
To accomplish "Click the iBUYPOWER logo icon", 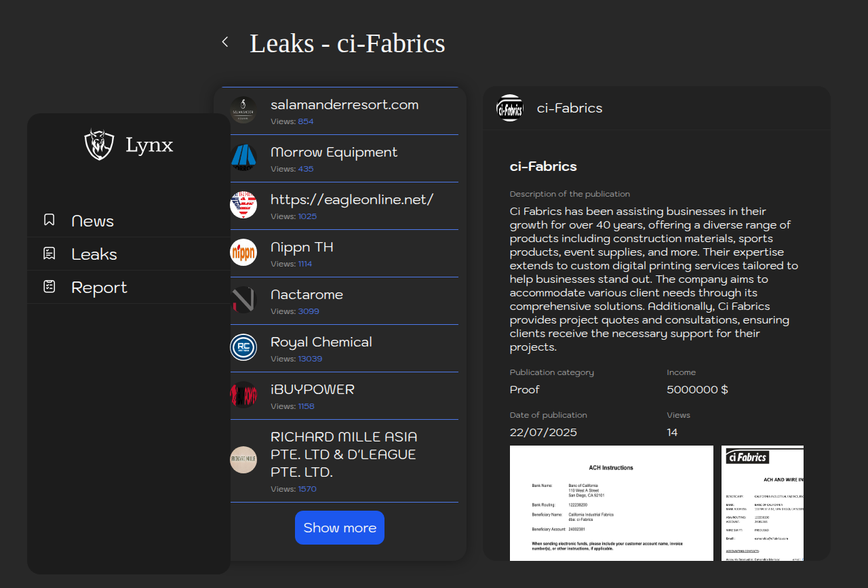I will point(243,395).
